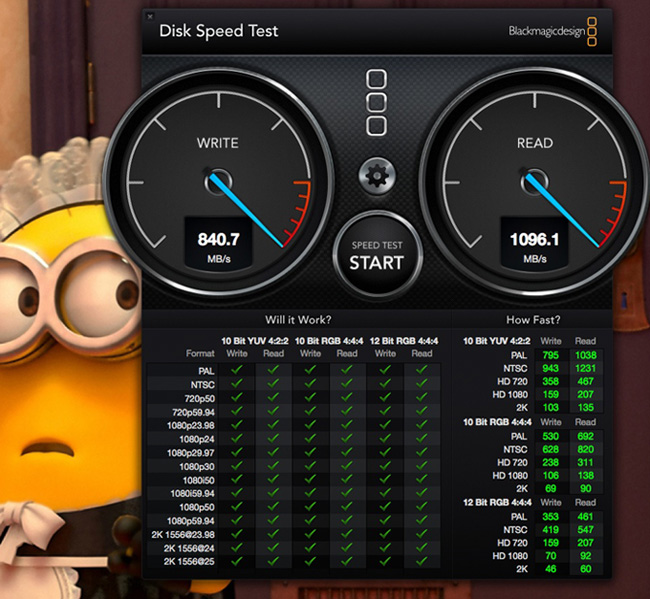Click the 1096.1 MB/s read readout
The width and height of the screenshot is (650, 599).
tap(534, 247)
